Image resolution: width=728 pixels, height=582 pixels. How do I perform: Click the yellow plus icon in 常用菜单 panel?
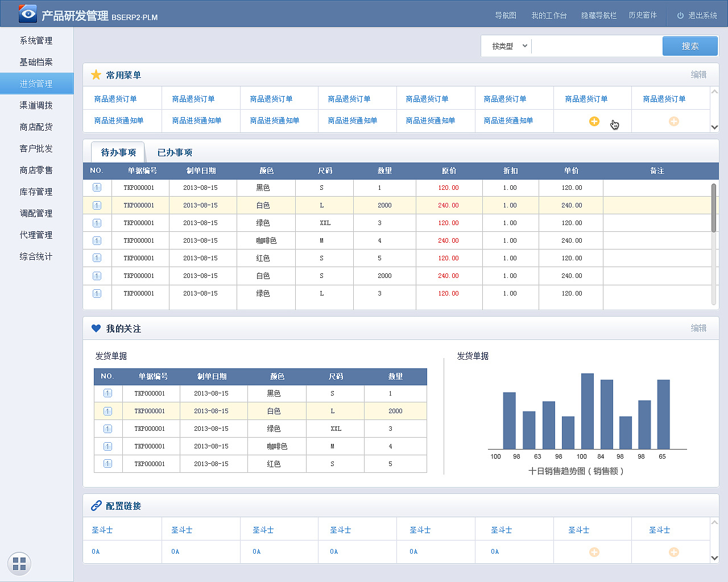click(594, 121)
